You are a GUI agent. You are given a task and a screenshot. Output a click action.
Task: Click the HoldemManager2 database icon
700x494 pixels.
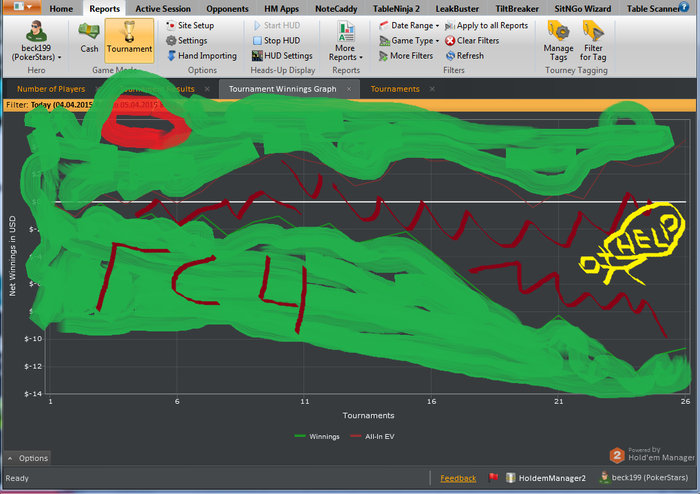[510, 477]
